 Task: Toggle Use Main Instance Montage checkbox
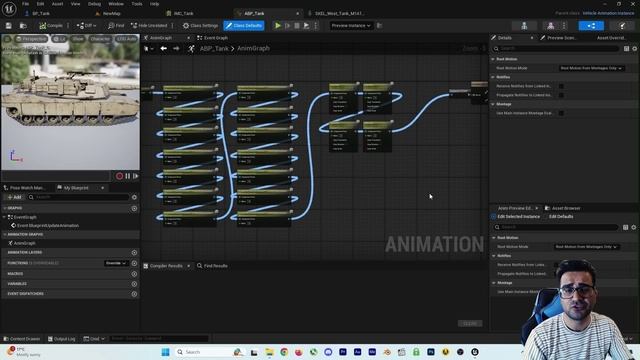click(561, 113)
